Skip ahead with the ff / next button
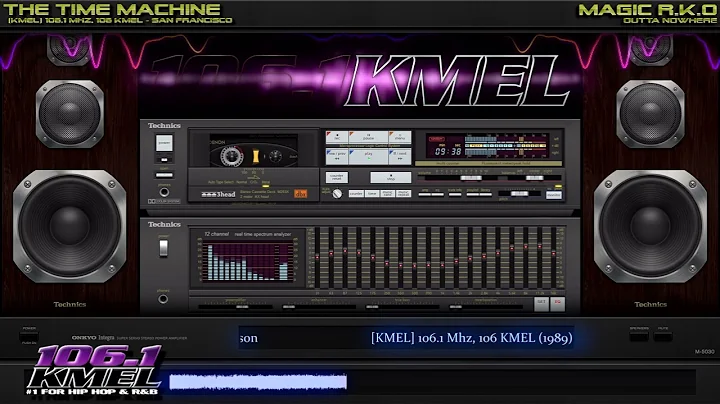720x404 pixels. [x=400, y=157]
